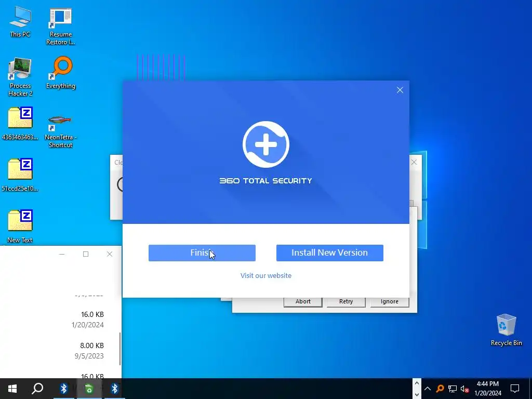Click the Finish button in 360 Total Security

point(202,253)
